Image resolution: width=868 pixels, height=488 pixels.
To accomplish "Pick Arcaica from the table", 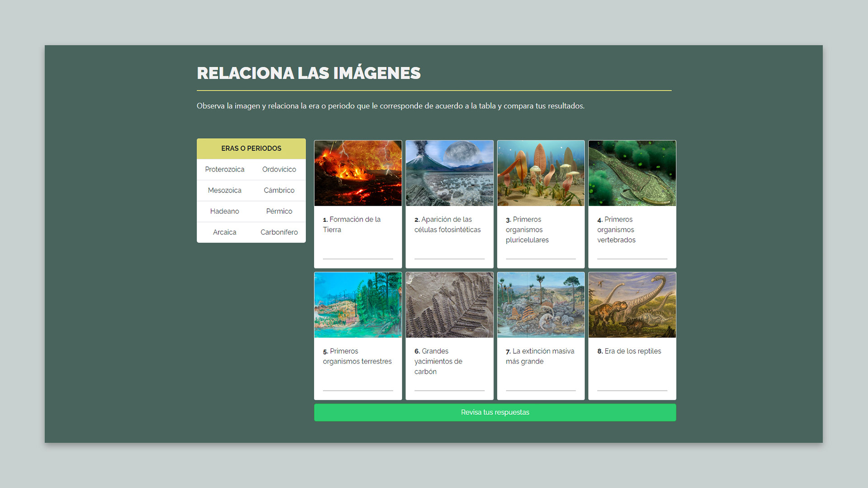I will (224, 232).
